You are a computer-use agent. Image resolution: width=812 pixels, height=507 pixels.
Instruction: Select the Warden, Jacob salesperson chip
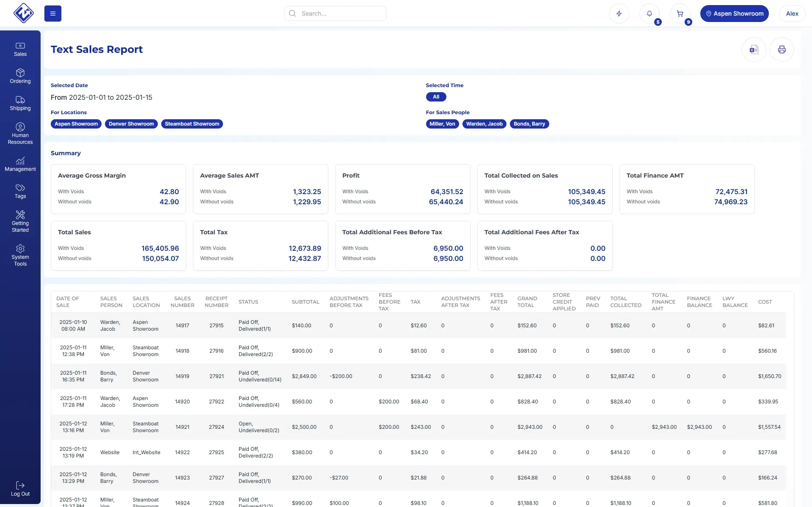click(484, 124)
